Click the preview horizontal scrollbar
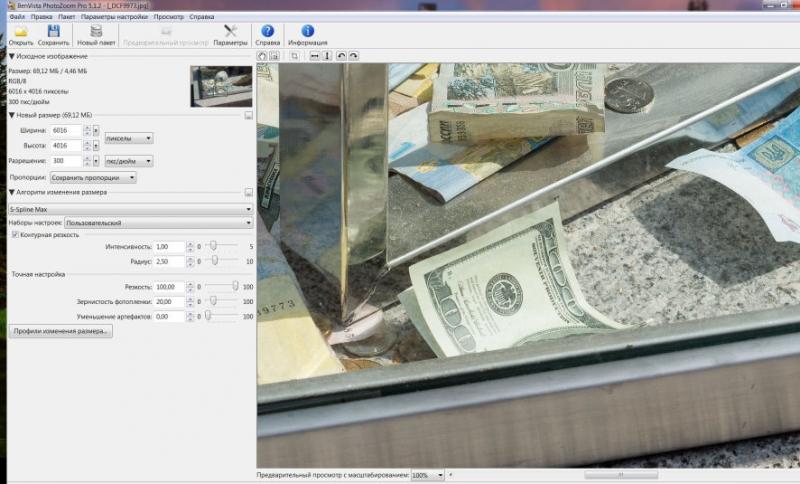Image resolution: width=800 pixels, height=484 pixels. click(x=621, y=475)
